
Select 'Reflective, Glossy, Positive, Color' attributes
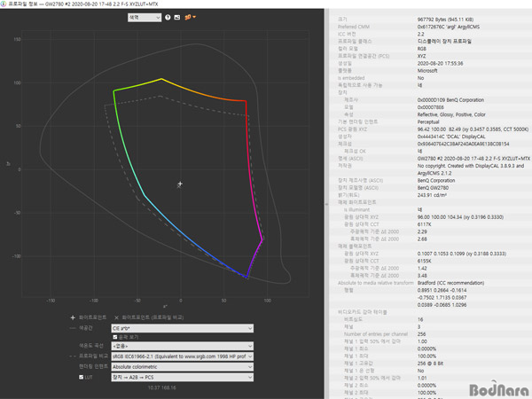click(451, 114)
